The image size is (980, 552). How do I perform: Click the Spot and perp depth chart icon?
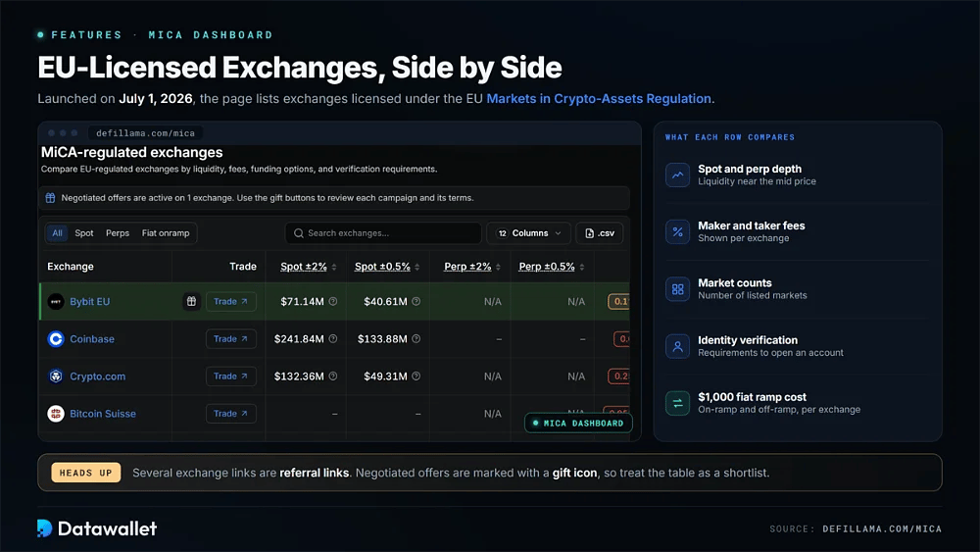point(677,176)
